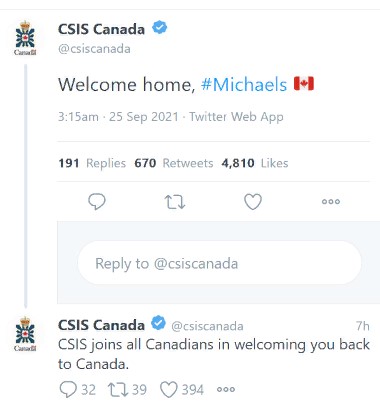View the 191 Replies list
380x408 pixels.
(x=92, y=163)
